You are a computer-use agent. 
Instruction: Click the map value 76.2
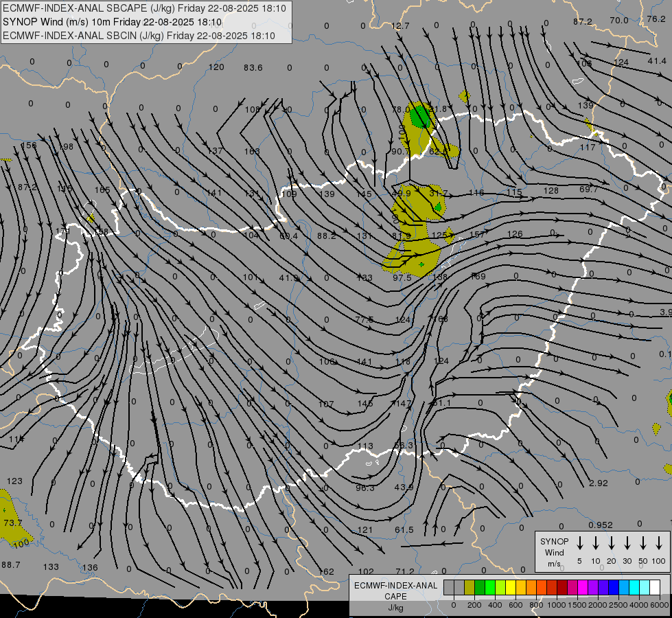(656, 19)
